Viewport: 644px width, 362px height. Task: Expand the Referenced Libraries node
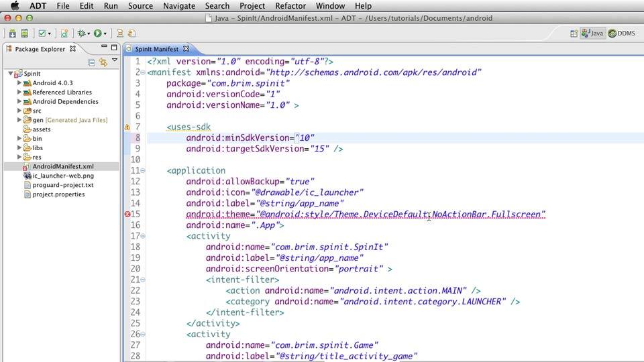[x=19, y=92]
